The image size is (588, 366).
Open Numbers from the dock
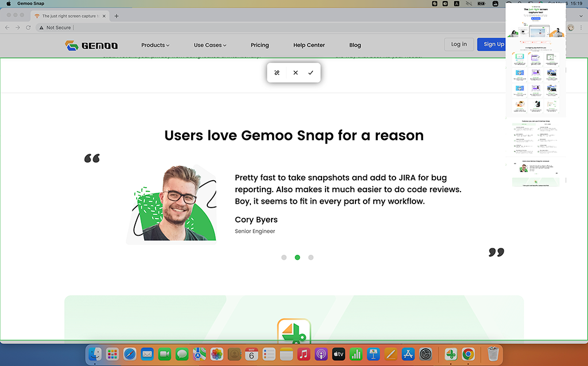(356, 354)
